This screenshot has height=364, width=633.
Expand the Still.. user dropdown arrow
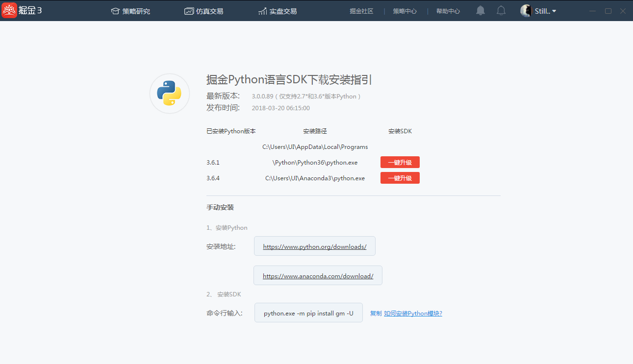554,11
